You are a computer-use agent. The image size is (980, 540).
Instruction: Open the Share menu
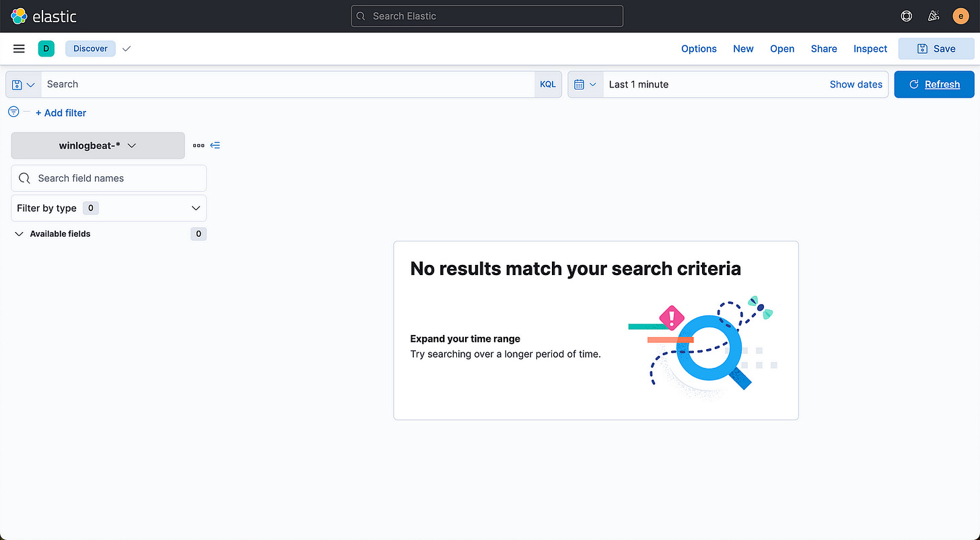824,48
